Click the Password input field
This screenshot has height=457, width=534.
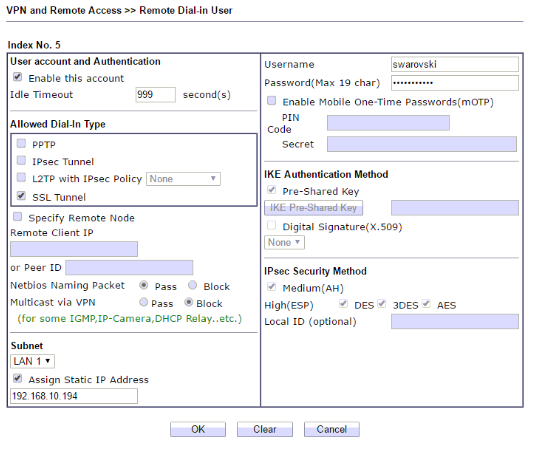(455, 83)
